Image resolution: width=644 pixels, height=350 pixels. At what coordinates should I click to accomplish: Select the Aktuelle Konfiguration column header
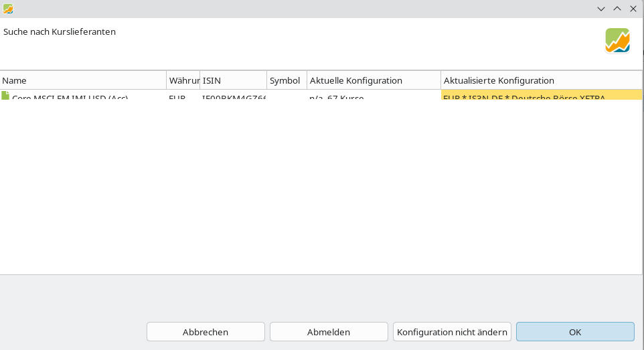pyautogui.click(x=374, y=80)
